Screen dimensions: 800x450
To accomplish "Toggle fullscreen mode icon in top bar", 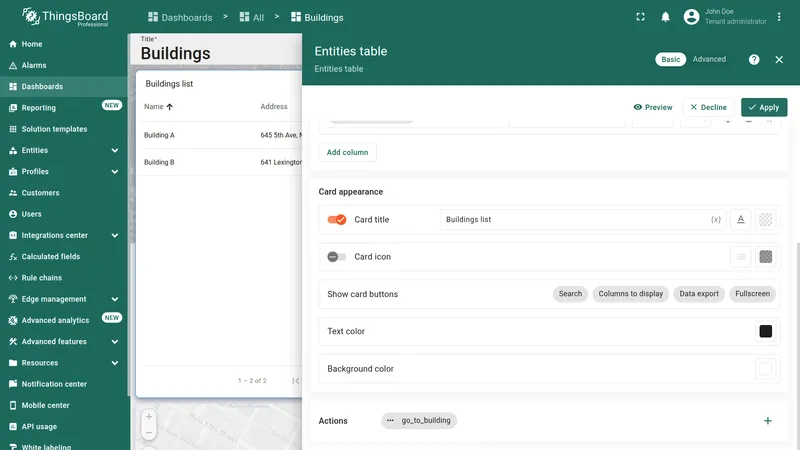I will (x=640, y=17).
